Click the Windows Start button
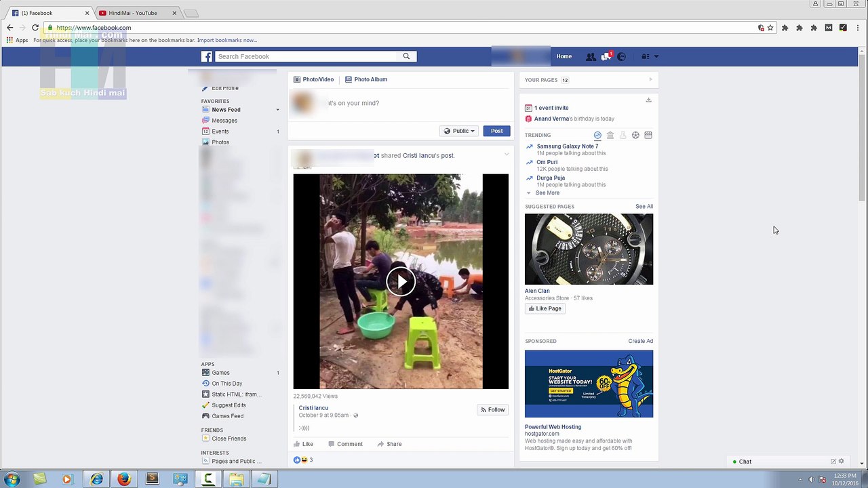This screenshot has height=488, width=868. tap(12, 479)
